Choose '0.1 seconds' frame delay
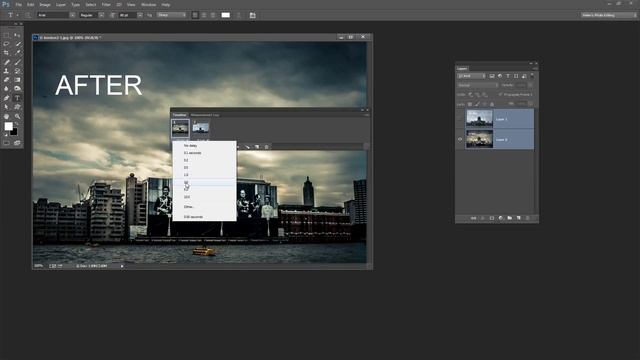Screen dimensions: 640x360 point(204,153)
